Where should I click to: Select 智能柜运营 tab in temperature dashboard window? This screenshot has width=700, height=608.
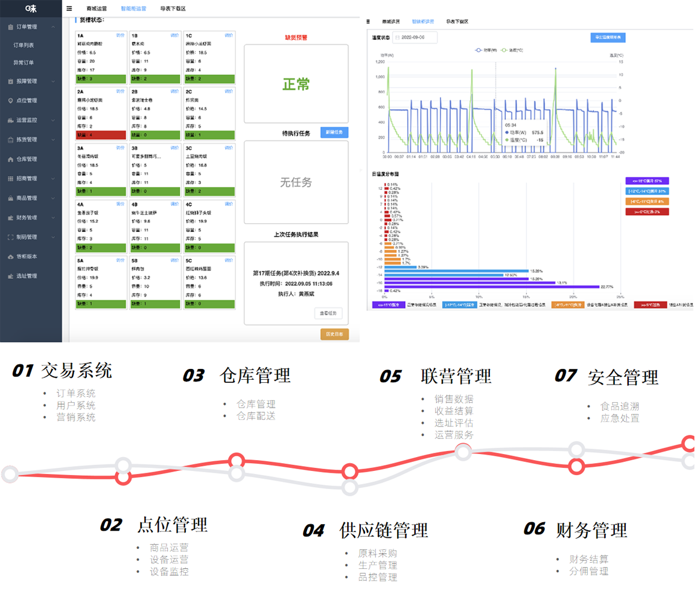[x=423, y=22]
